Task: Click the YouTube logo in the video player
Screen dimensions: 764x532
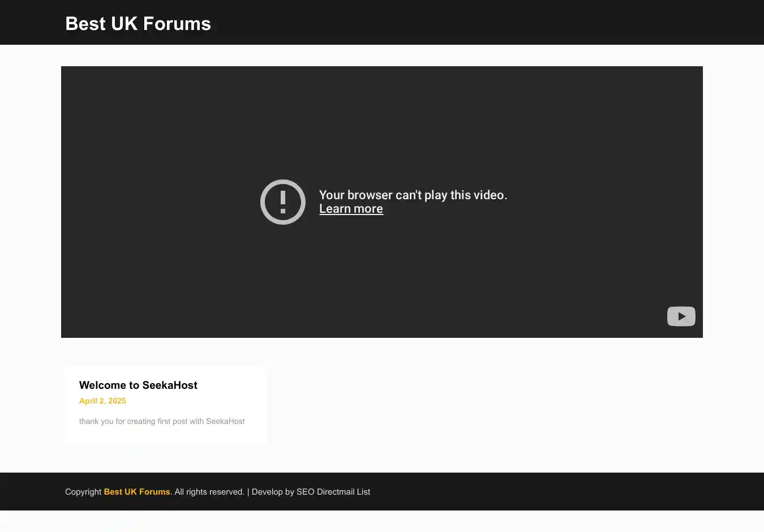Action: (x=681, y=316)
